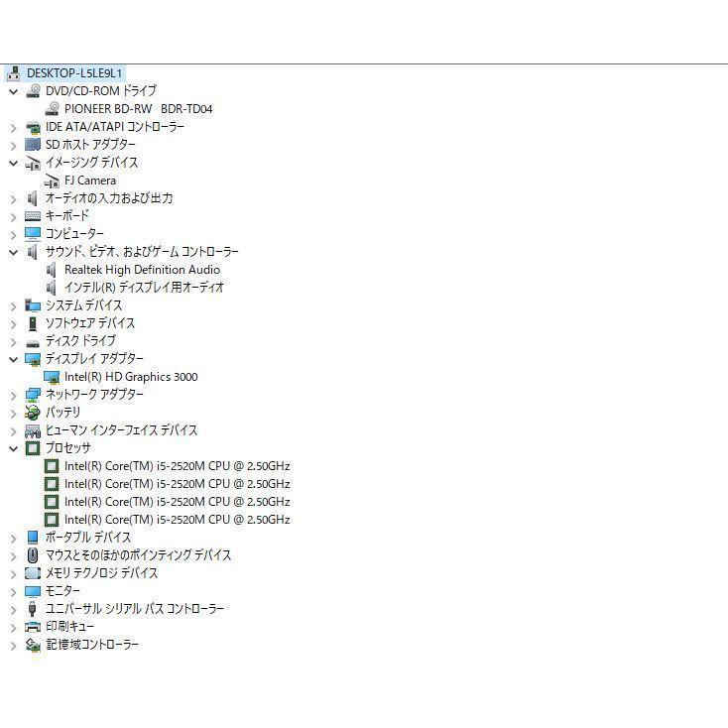728x728 pixels.
Task: Click the オーディオの入力および出力 speaker icon
Action: click(33, 198)
